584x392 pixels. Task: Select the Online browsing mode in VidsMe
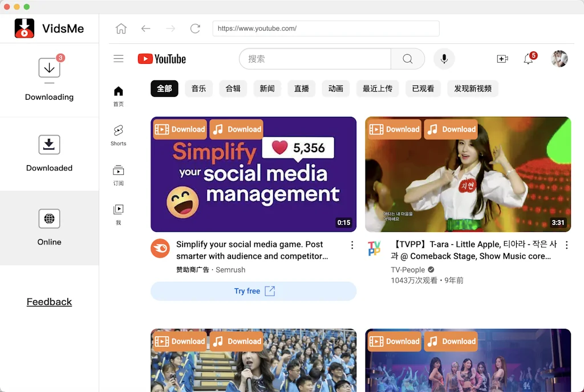click(49, 228)
